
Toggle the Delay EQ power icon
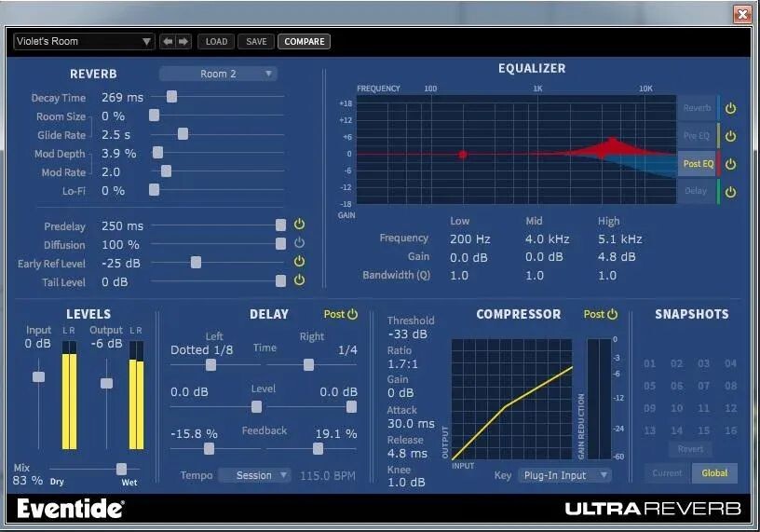pyautogui.click(x=730, y=192)
